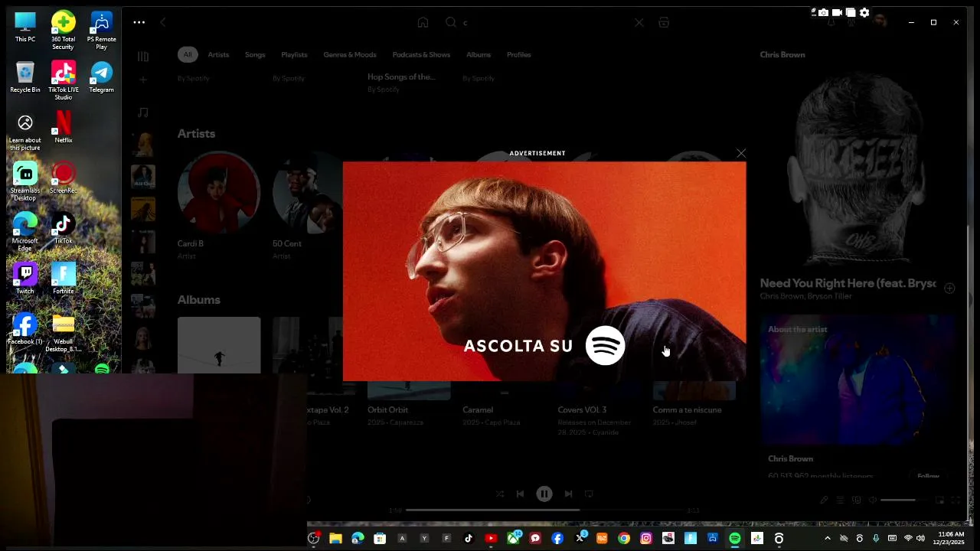Skip to the next track
Image resolution: width=980 pixels, height=551 pixels.
[x=568, y=494]
